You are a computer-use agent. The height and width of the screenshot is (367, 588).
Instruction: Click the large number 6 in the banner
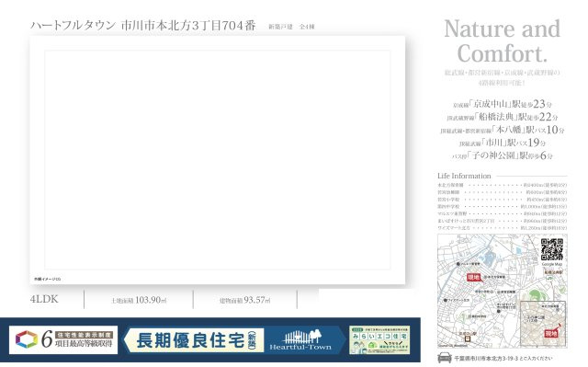click(47, 339)
